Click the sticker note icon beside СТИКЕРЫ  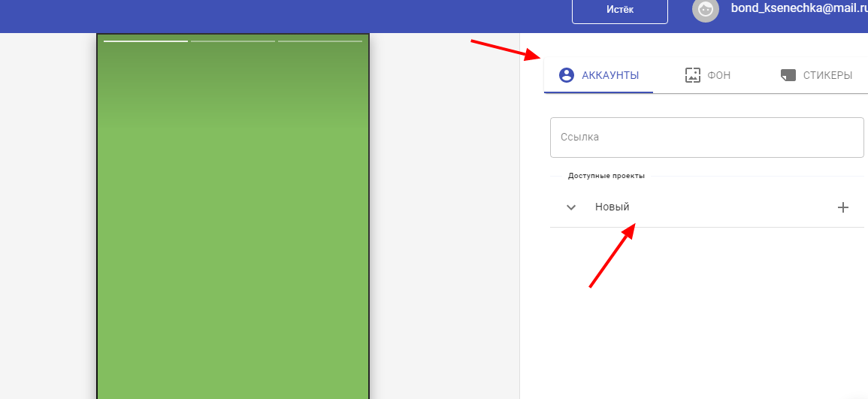click(x=788, y=75)
